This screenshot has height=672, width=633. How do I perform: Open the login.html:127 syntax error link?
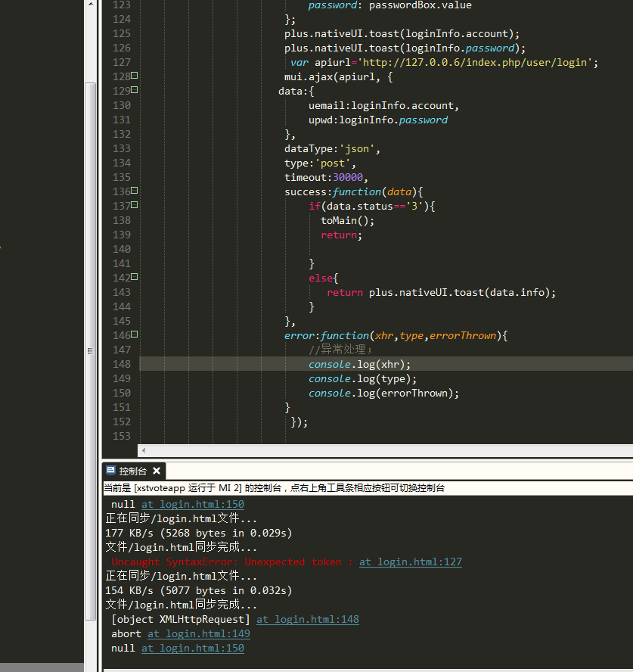coord(410,562)
